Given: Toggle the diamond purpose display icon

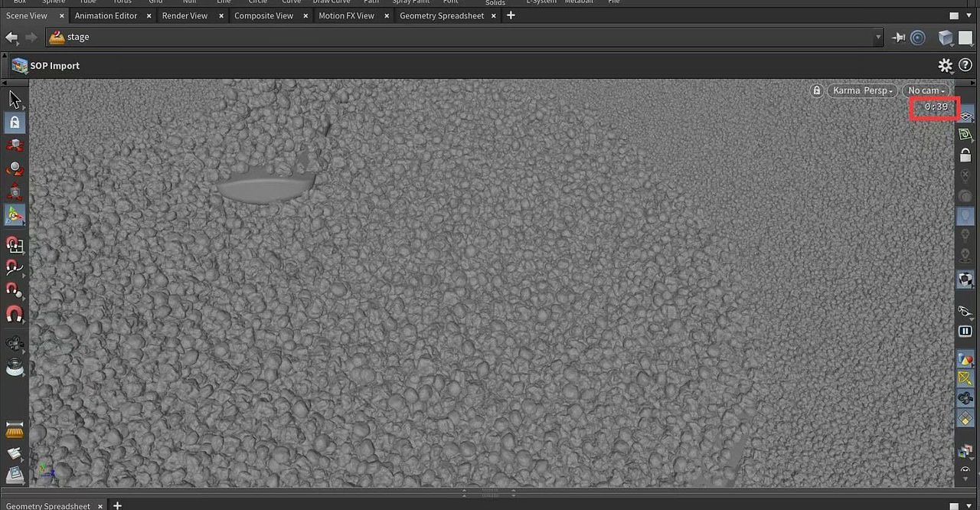Looking at the screenshot, I should click(965, 418).
